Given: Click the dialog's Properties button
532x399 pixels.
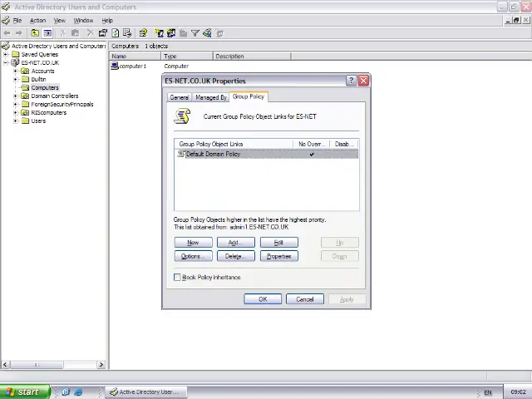Looking at the screenshot, I should [x=279, y=256].
